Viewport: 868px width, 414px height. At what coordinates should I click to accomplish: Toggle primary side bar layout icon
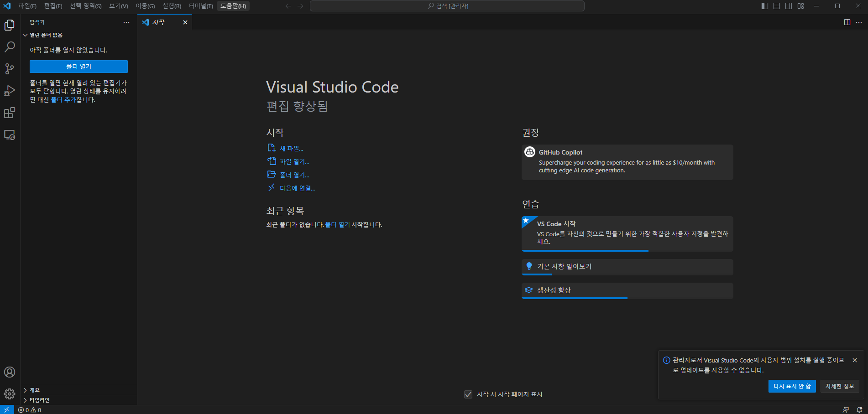[765, 6]
